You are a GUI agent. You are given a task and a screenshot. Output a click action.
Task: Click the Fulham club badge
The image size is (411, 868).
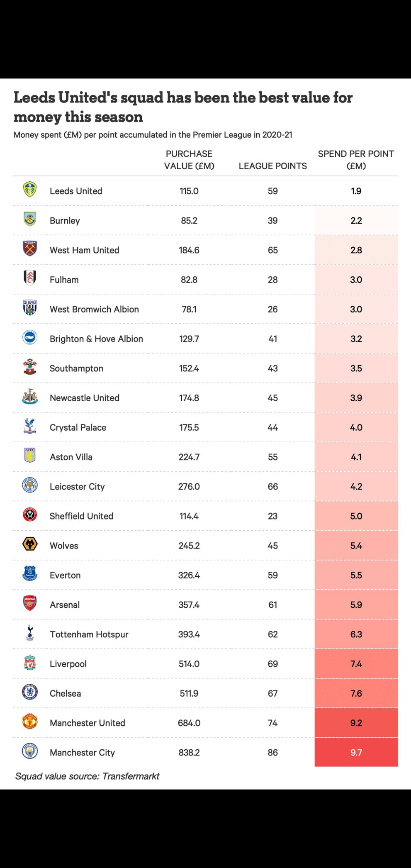pos(30,278)
